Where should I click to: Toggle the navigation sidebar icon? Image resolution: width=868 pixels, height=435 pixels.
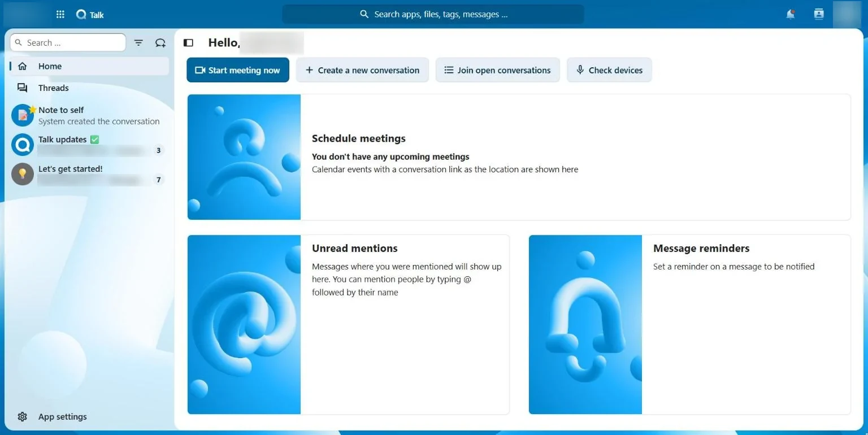pyautogui.click(x=189, y=43)
